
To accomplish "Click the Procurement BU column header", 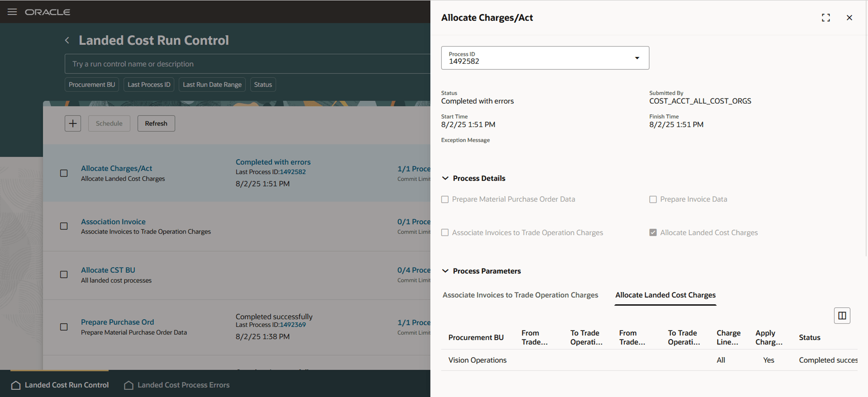I will (476, 338).
